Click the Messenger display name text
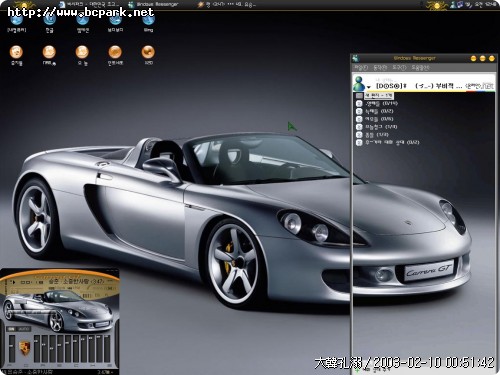This screenshot has width=500, height=375. (x=419, y=86)
